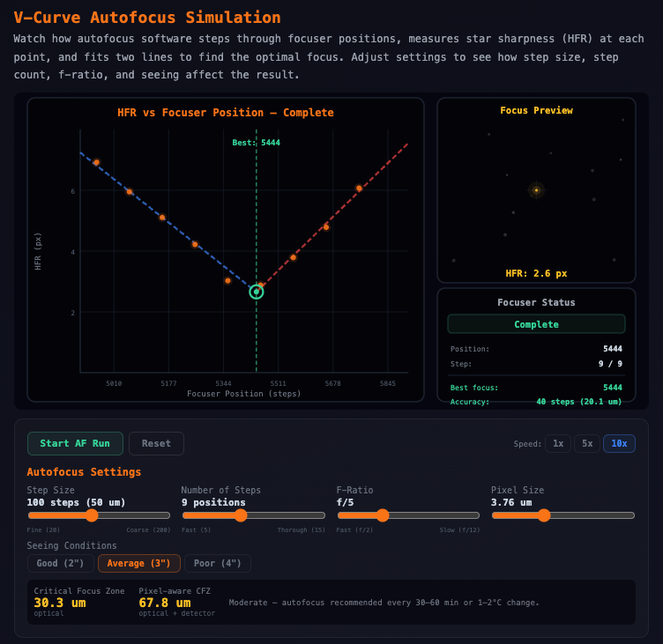663x644 pixels.
Task: Set simulation speed to 5x
Action: [x=587, y=443]
